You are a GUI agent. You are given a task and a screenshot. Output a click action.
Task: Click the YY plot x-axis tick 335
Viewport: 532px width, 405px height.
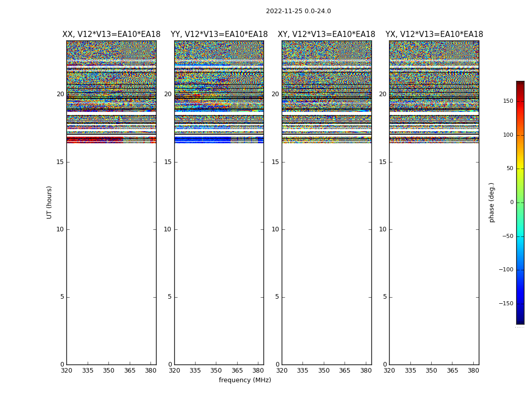pos(195,371)
